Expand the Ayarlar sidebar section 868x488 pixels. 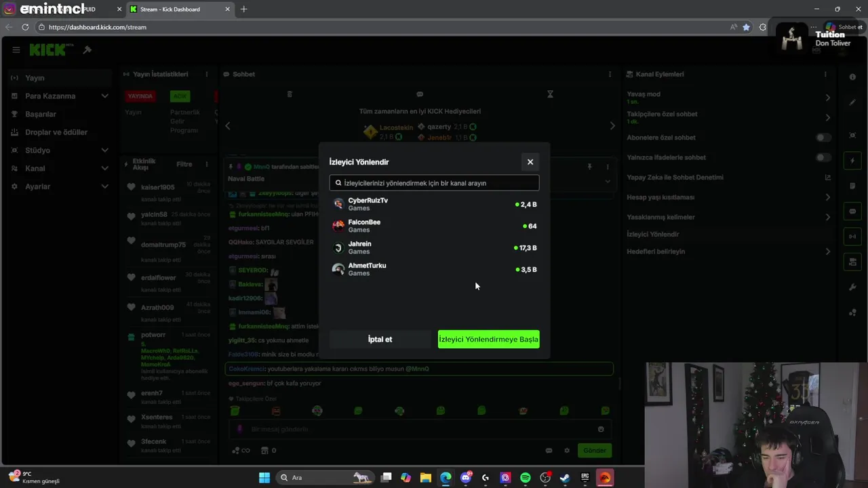(x=60, y=186)
